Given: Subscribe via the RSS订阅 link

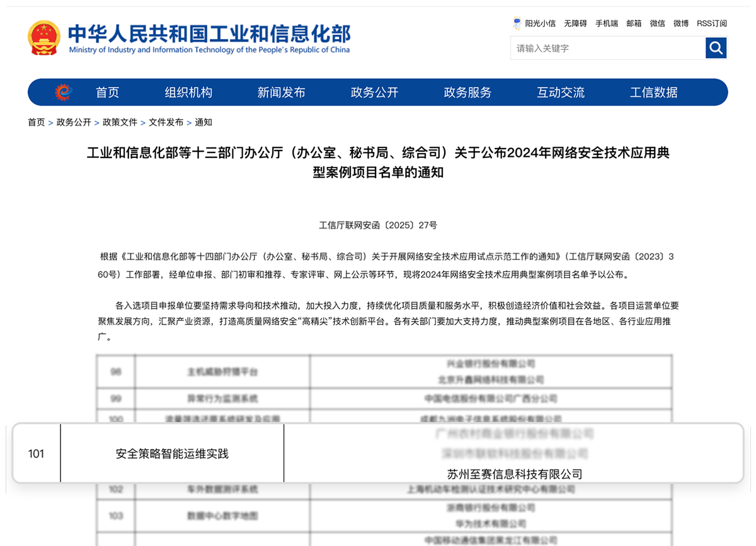Looking at the screenshot, I should [711, 23].
